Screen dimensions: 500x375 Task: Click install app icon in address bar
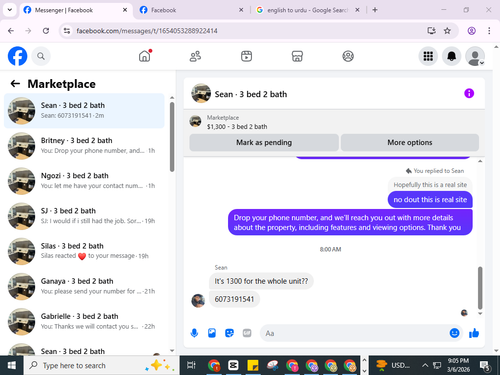tap(431, 31)
